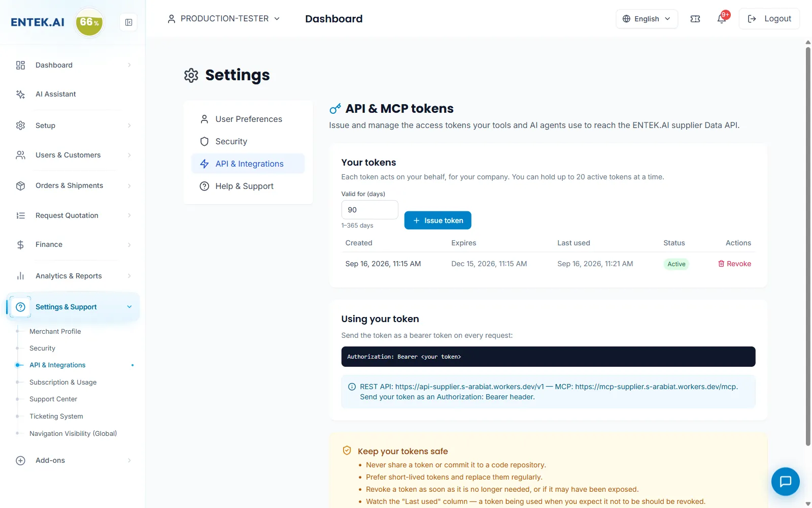The height and width of the screenshot is (508, 812).
Task: Click the Add-ons plus circle icon
Action: pyautogui.click(x=20, y=460)
